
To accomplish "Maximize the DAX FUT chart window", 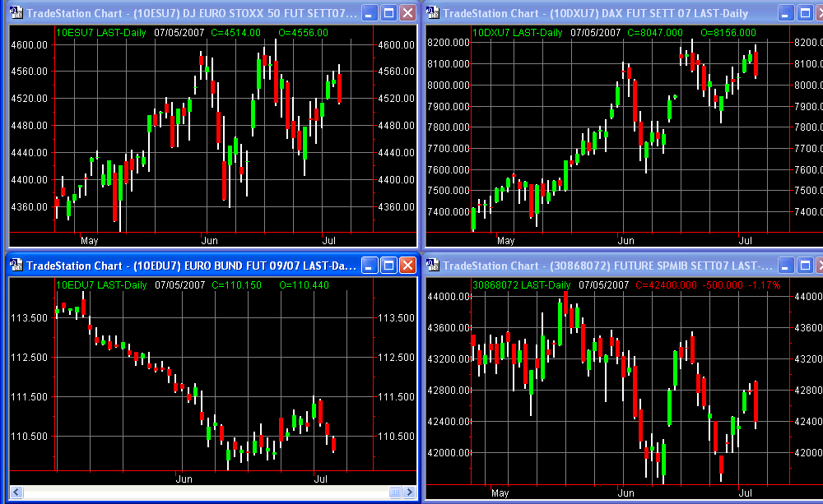I will [807, 13].
